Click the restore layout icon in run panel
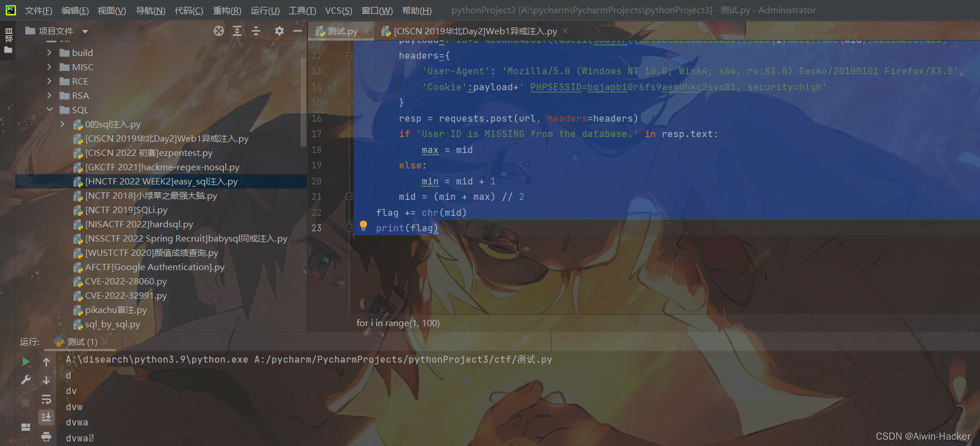Screen dimensions: 980x446 pyautogui.click(x=26, y=427)
